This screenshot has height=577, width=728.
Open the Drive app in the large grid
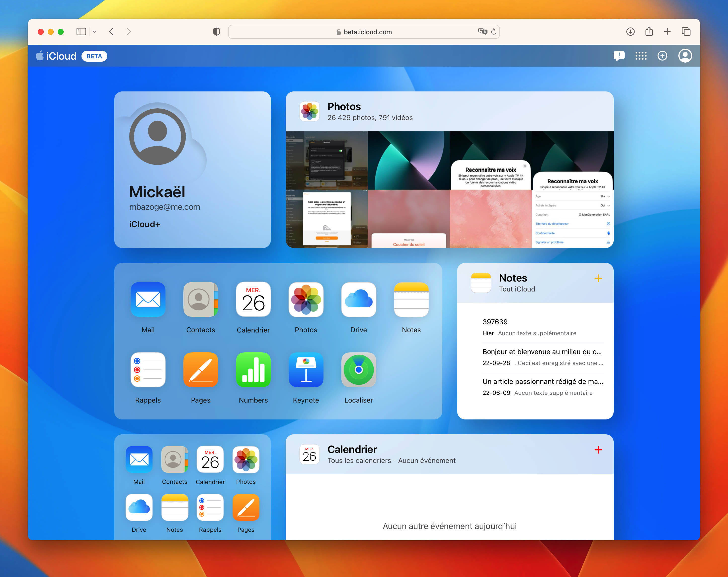358,299
